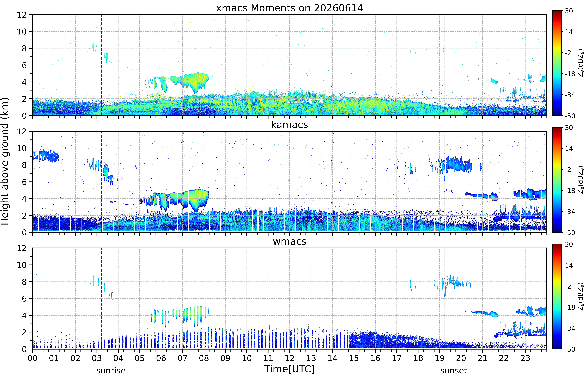Click the "-50" label on wmacs colorbar
Viewport: 588px width, 379px height.
[570, 349]
